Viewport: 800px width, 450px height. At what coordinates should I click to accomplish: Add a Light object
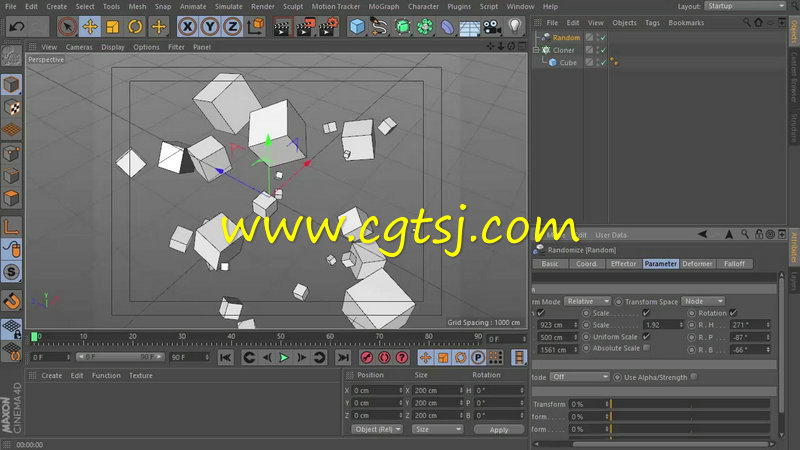click(x=514, y=27)
